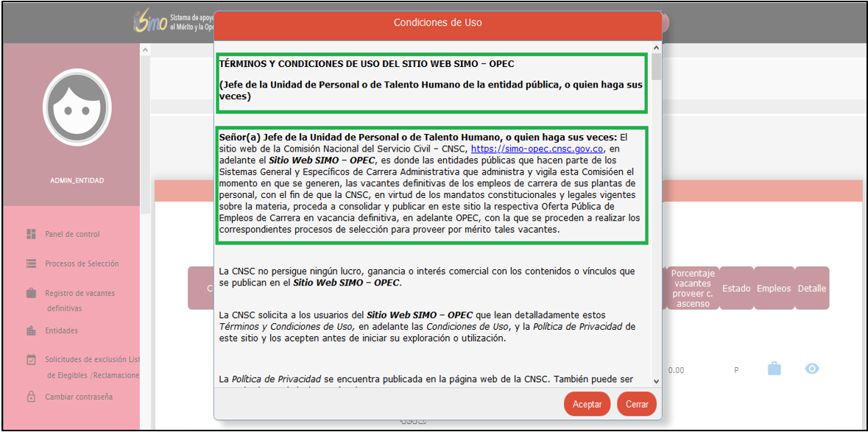Open Procesos de Selección in the sidebar
868x432 pixels.
coord(82,263)
